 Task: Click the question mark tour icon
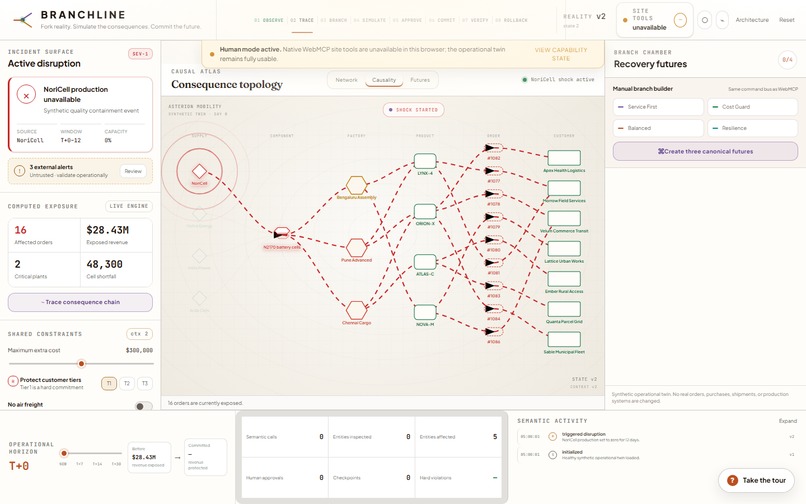[x=732, y=480]
